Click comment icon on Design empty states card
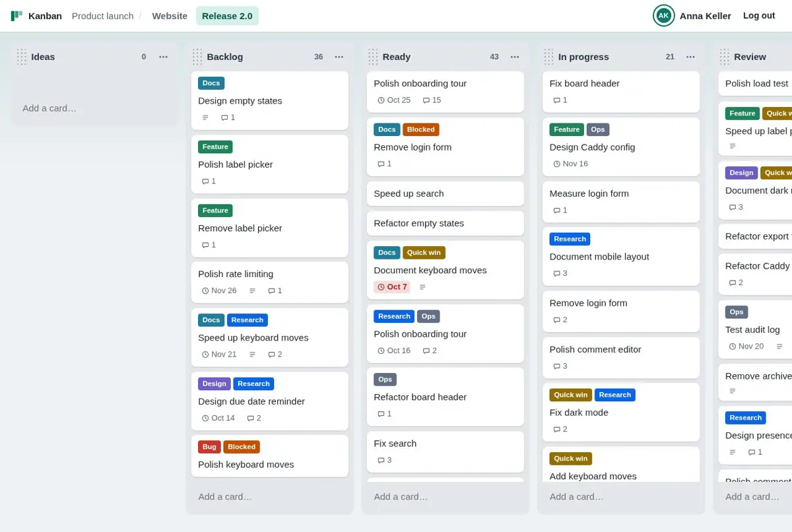Image resolution: width=792 pixels, height=532 pixels. click(224, 117)
